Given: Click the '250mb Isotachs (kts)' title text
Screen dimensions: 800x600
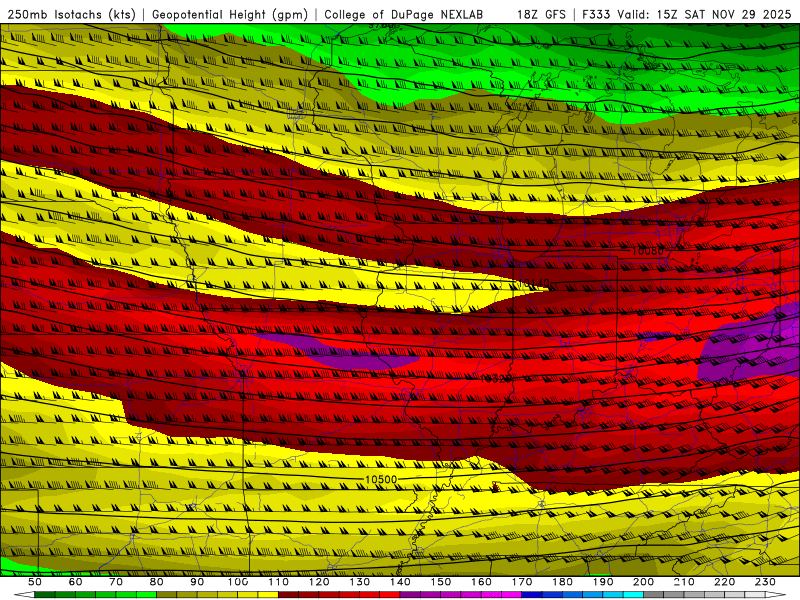Looking at the screenshot, I should 71,14.
